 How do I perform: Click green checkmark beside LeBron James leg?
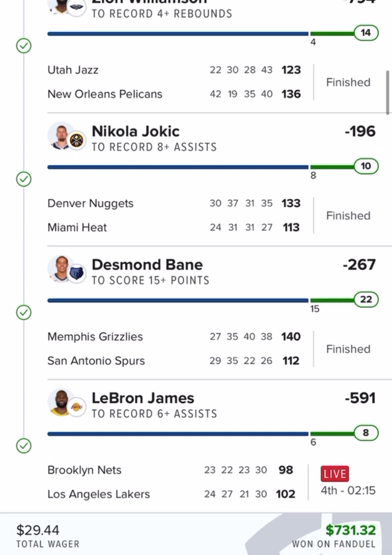tap(24, 446)
